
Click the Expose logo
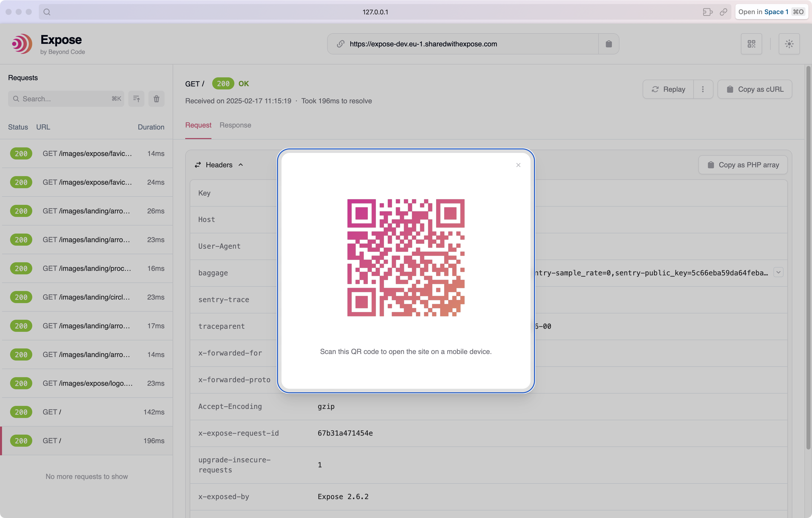point(22,44)
